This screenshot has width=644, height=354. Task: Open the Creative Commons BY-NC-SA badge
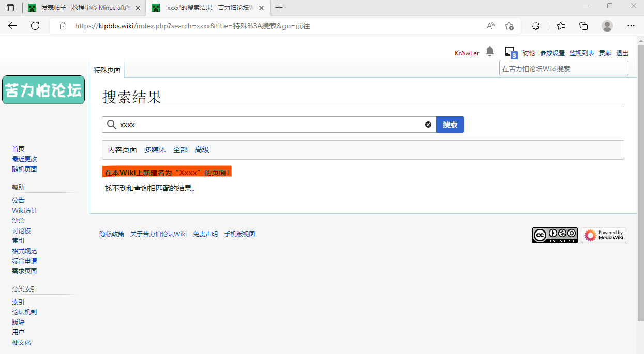pyautogui.click(x=555, y=235)
